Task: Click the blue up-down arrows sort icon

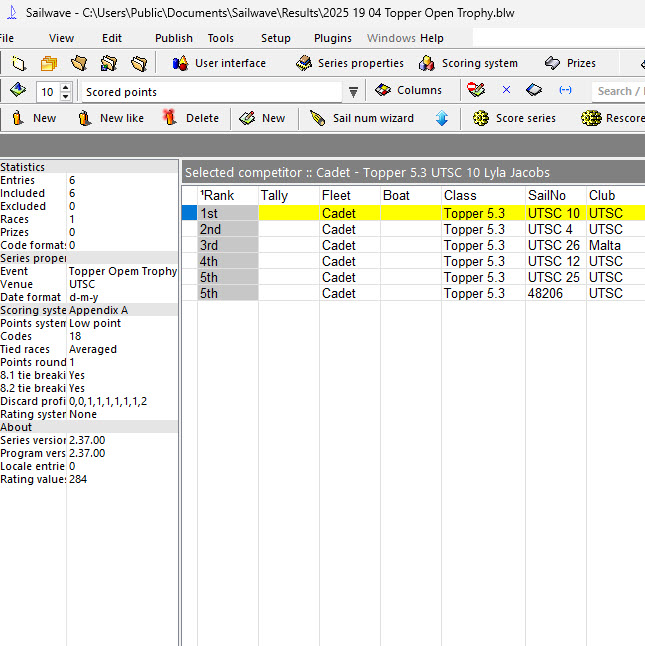Action: click(442, 118)
